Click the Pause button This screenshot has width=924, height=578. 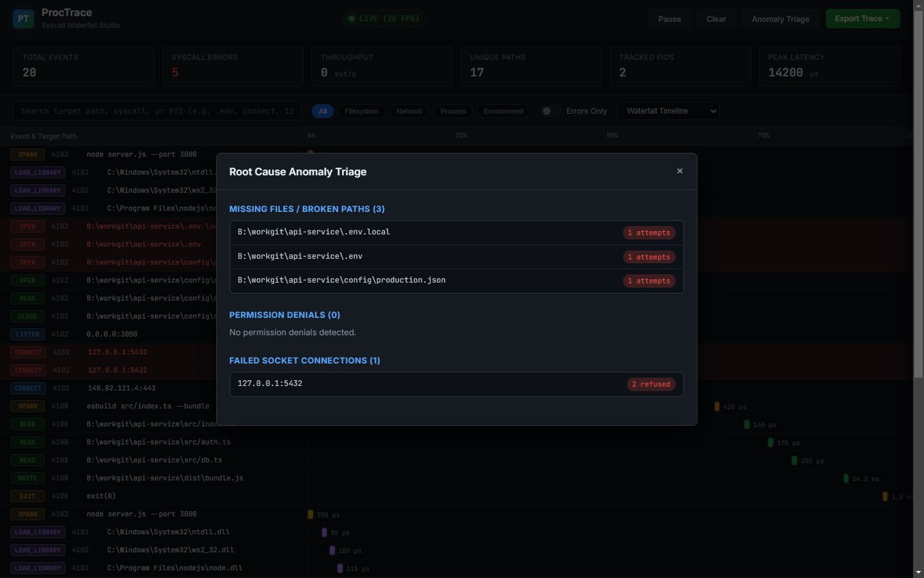(669, 19)
